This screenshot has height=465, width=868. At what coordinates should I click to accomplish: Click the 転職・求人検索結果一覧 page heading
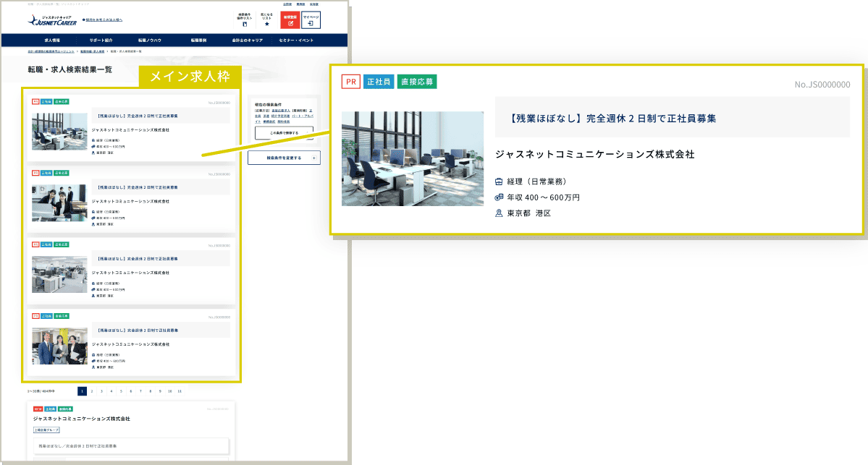click(x=69, y=69)
